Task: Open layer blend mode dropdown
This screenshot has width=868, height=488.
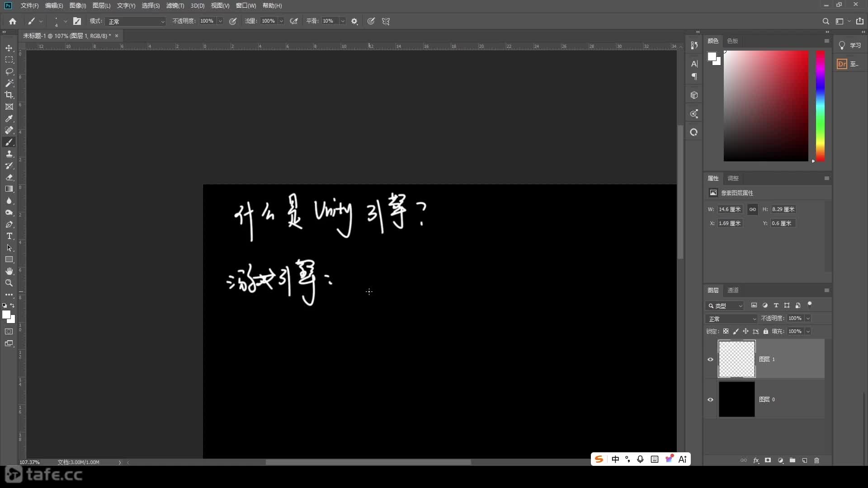Action: (731, 319)
